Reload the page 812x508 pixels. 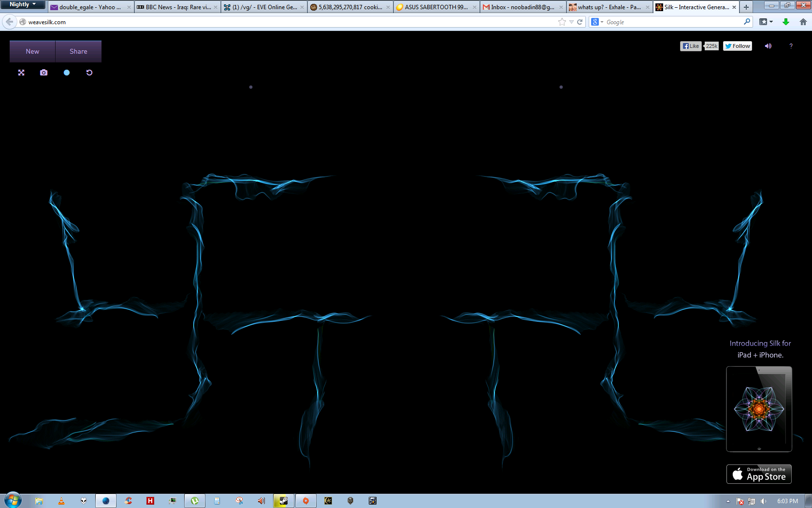coord(580,22)
